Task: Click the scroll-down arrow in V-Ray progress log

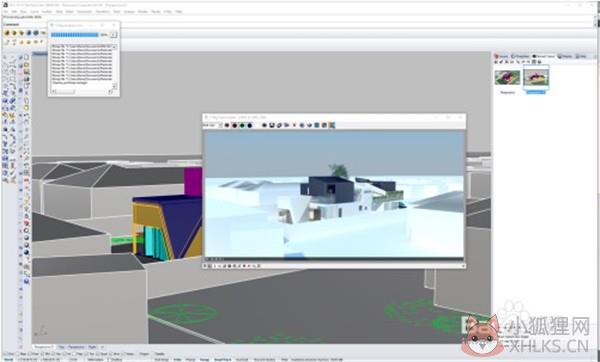Action: click(x=114, y=86)
